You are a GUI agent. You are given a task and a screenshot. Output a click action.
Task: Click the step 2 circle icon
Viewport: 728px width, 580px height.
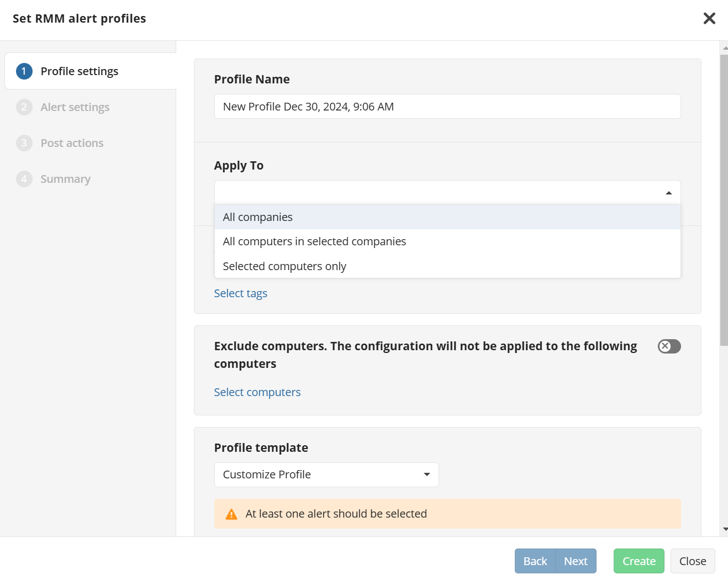pyautogui.click(x=24, y=107)
